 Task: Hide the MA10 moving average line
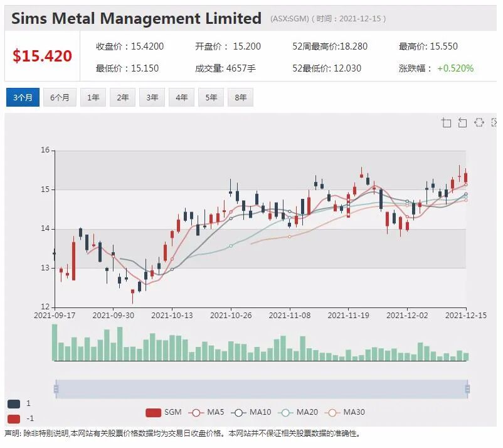(251, 412)
